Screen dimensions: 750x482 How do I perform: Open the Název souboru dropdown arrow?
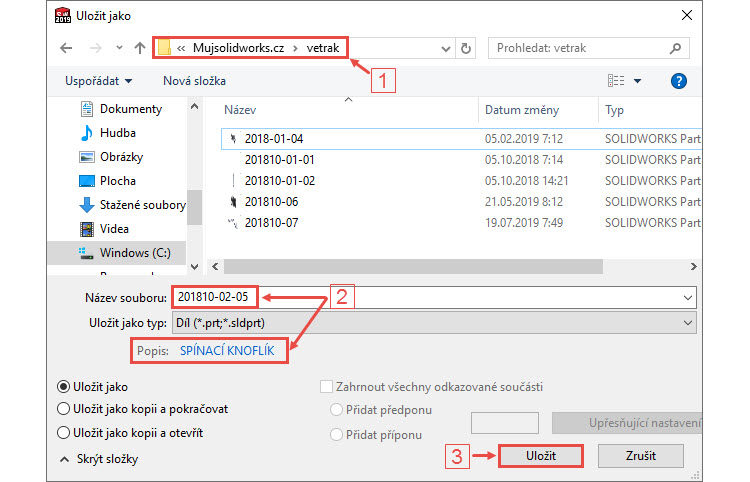point(686,297)
